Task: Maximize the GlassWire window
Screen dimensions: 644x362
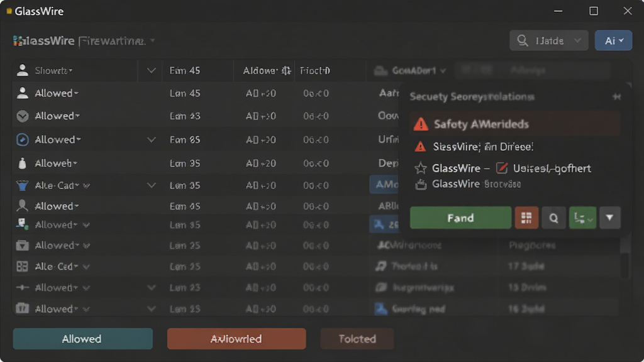Action: (594, 11)
